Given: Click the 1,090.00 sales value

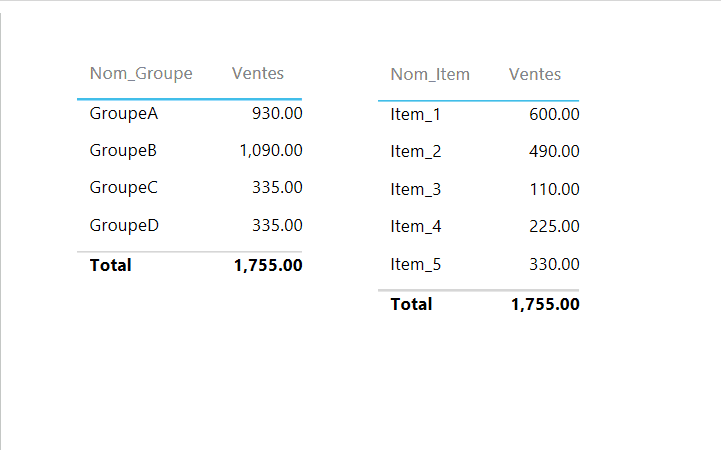Looking at the screenshot, I should pos(271,151).
